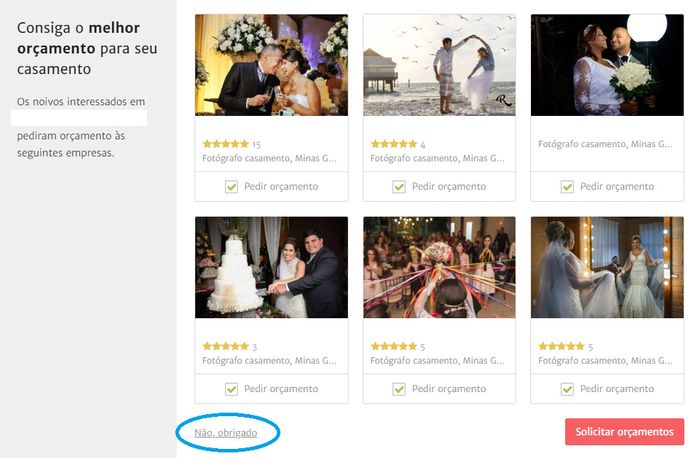Click the Solicitar orçamentos button

pos(624,432)
